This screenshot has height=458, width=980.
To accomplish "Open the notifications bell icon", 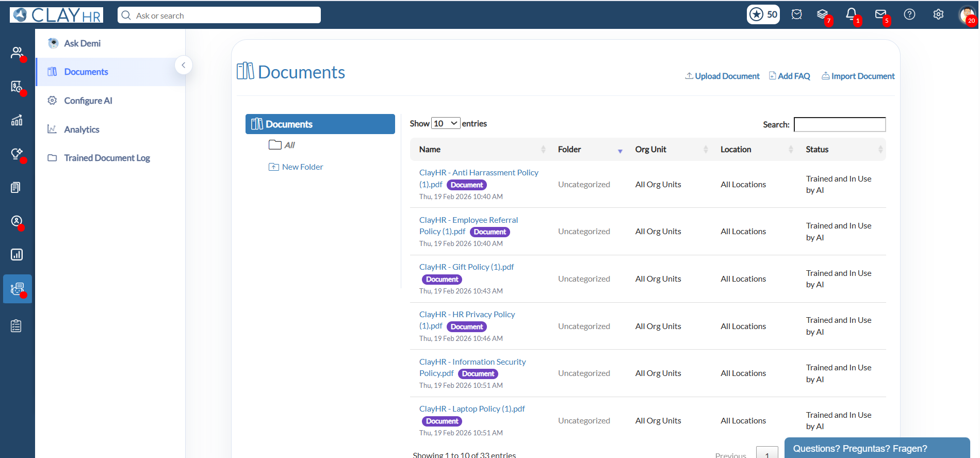I will (851, 14).
